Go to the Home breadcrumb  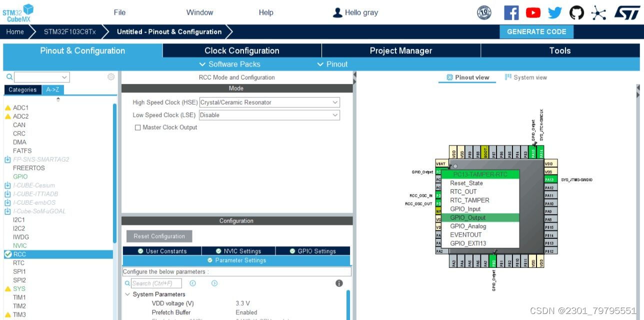point(15,32)
